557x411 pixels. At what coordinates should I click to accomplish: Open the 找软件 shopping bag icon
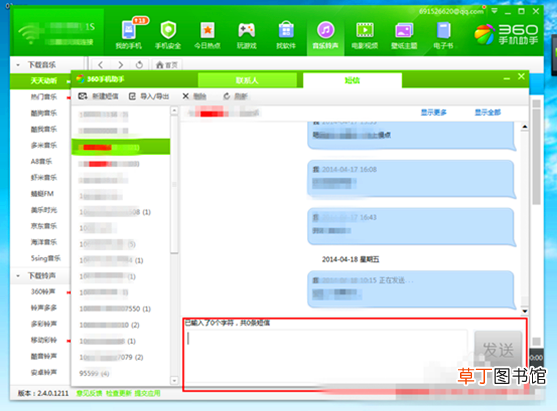286,34
